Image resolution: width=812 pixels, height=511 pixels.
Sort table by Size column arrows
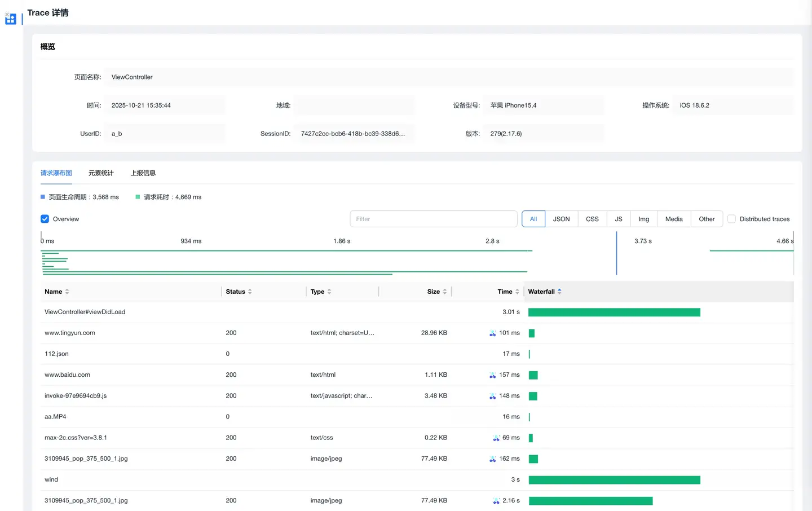point(444,292)
